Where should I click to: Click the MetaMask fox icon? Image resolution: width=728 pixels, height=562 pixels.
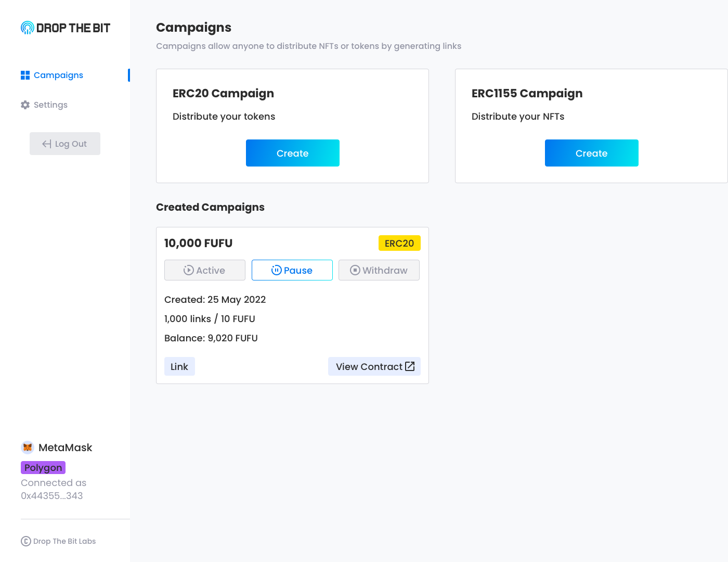click(28, 448)
